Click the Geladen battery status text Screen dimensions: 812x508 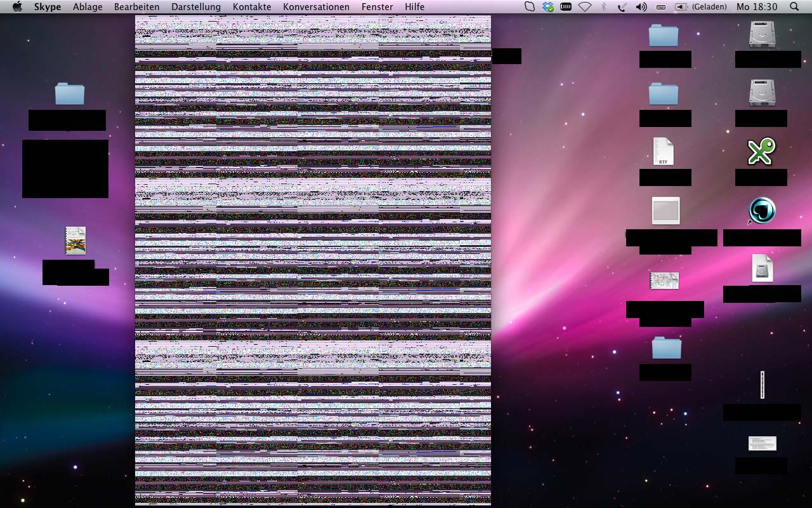point(709,6)
